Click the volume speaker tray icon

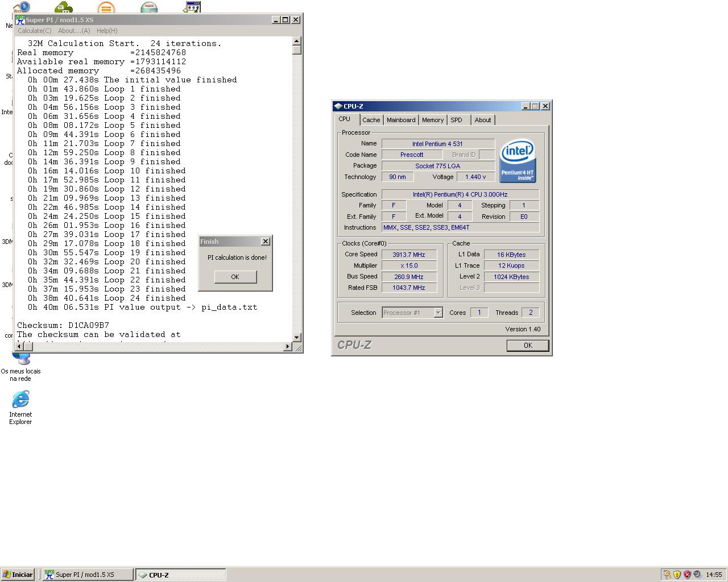pos(697,575)
